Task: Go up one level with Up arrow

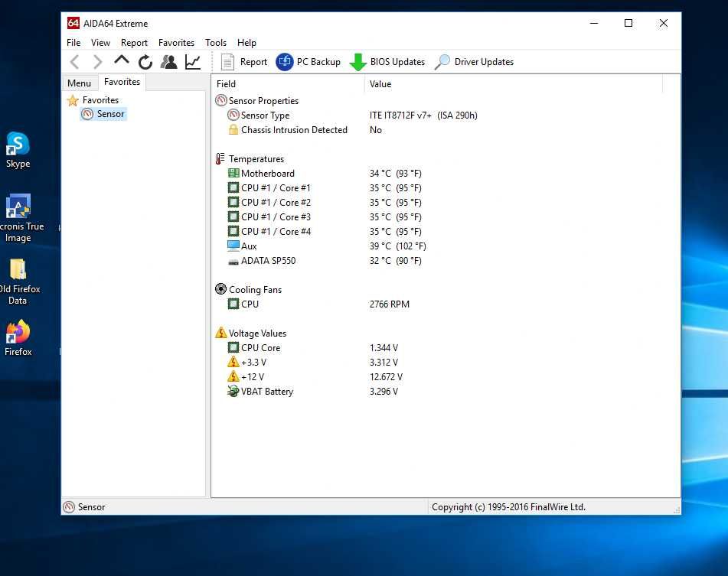Action: tap(122, 60)
